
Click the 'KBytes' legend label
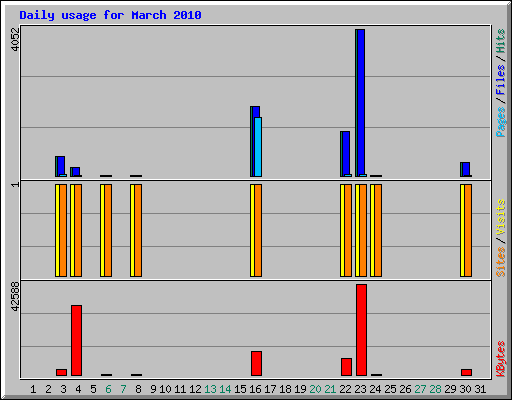pyautogui.click(x=500, y=359)
